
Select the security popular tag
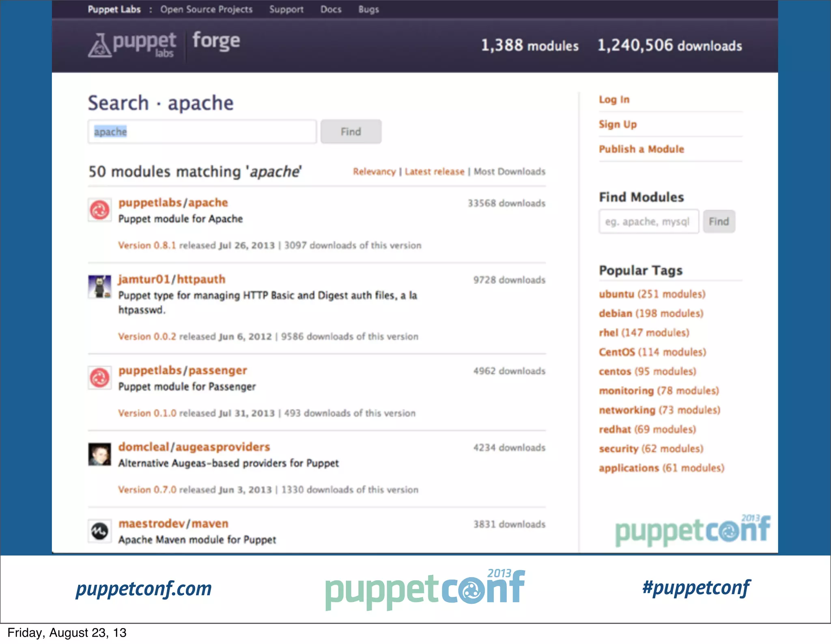click(x=651, y=449)
